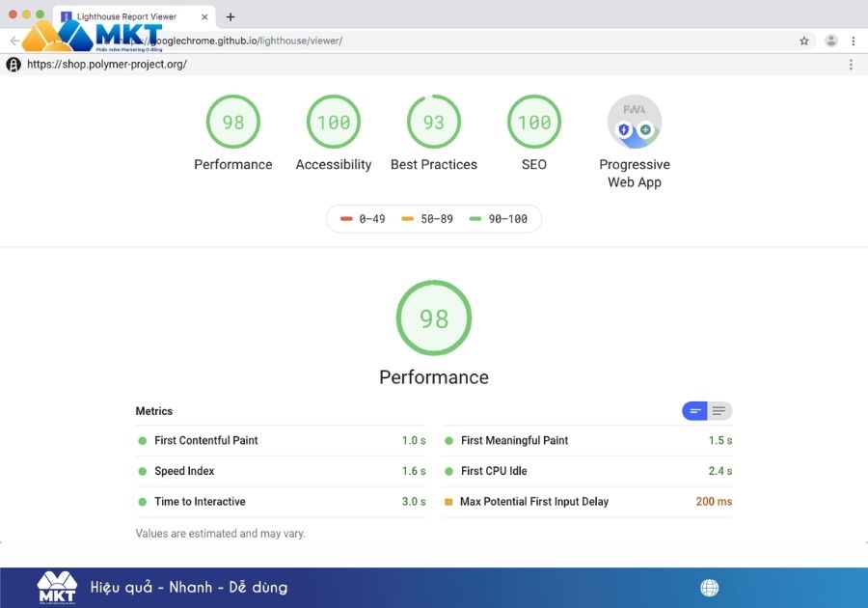The image size is (868, 608).
Task: Select Max Potential First Input Delay metric
Action: point(587,502)
